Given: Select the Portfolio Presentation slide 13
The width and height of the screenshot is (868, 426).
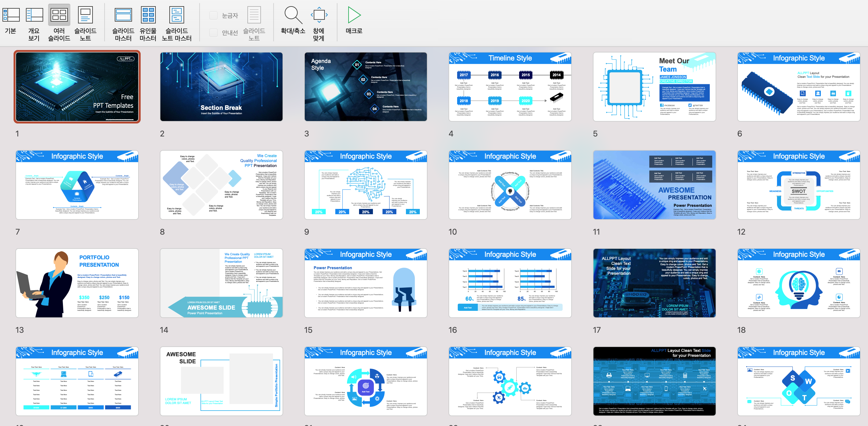Looking at the screenshot, I should [x=77, y=283].
